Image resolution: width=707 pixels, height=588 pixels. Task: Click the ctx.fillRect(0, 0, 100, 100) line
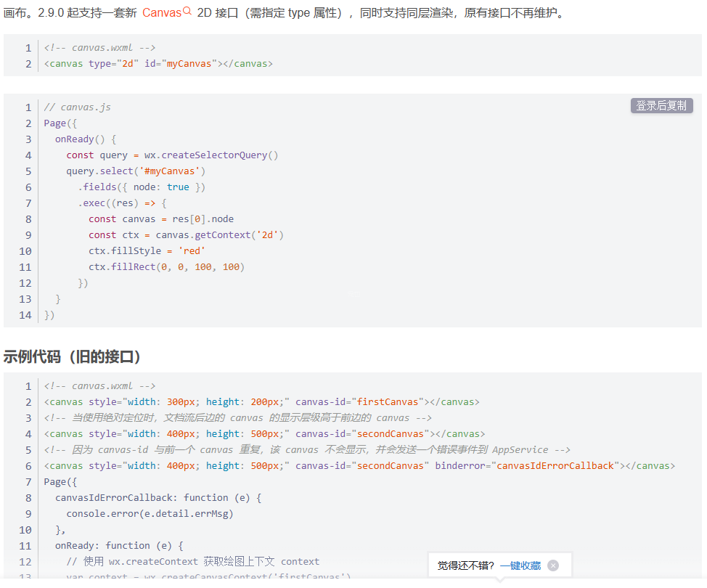click(166, 267)
